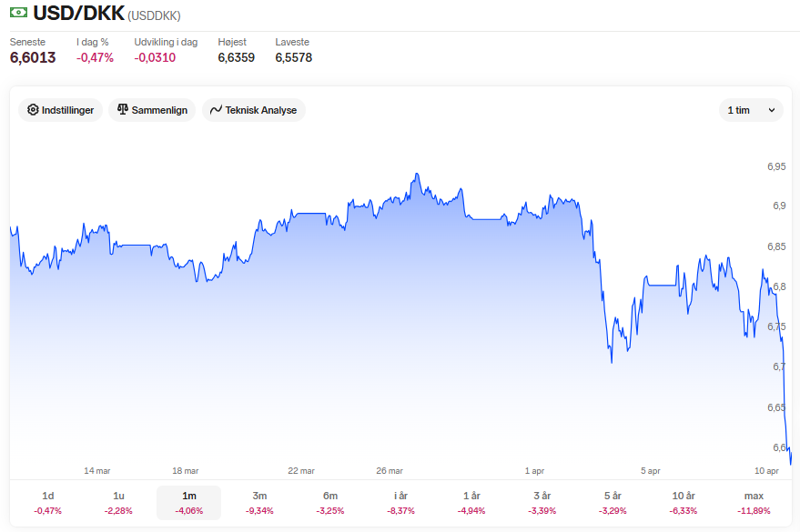Expand the 1 tim interval dropdown

(x=751, y=110)
